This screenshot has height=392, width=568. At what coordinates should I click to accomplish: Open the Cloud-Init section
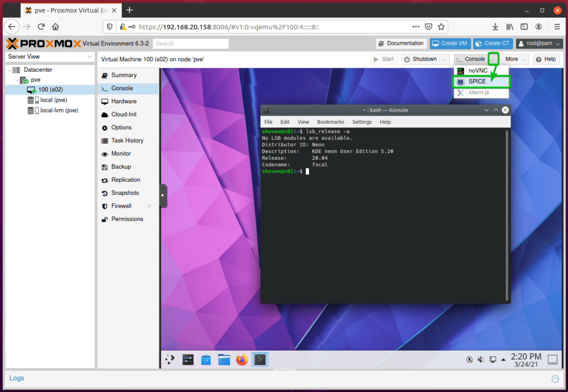(x=128, y=114)
